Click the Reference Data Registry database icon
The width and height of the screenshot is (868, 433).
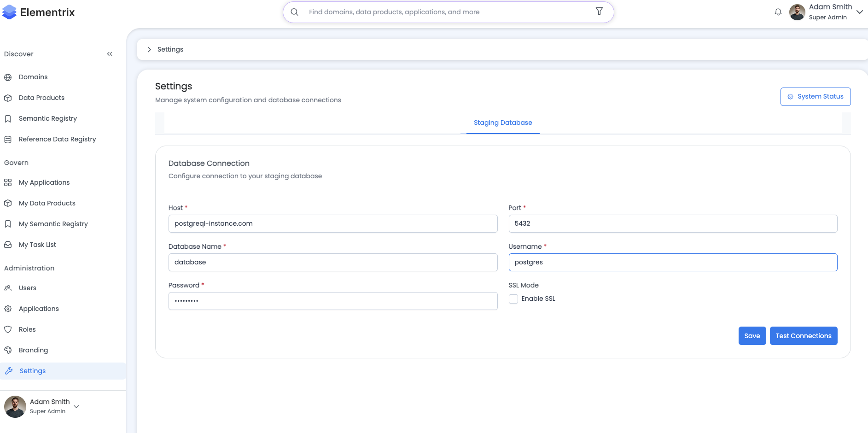coord(8,140)
